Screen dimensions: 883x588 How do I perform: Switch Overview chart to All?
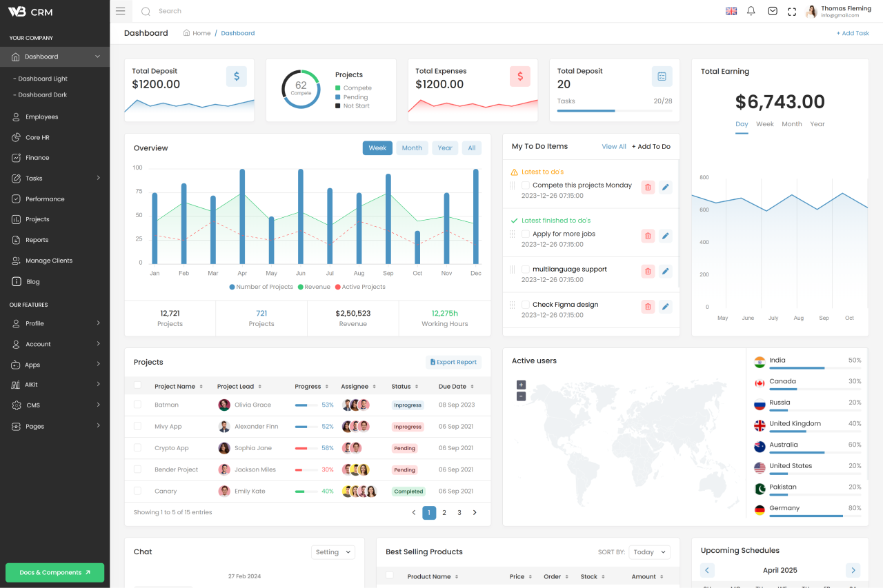point(472,148)
